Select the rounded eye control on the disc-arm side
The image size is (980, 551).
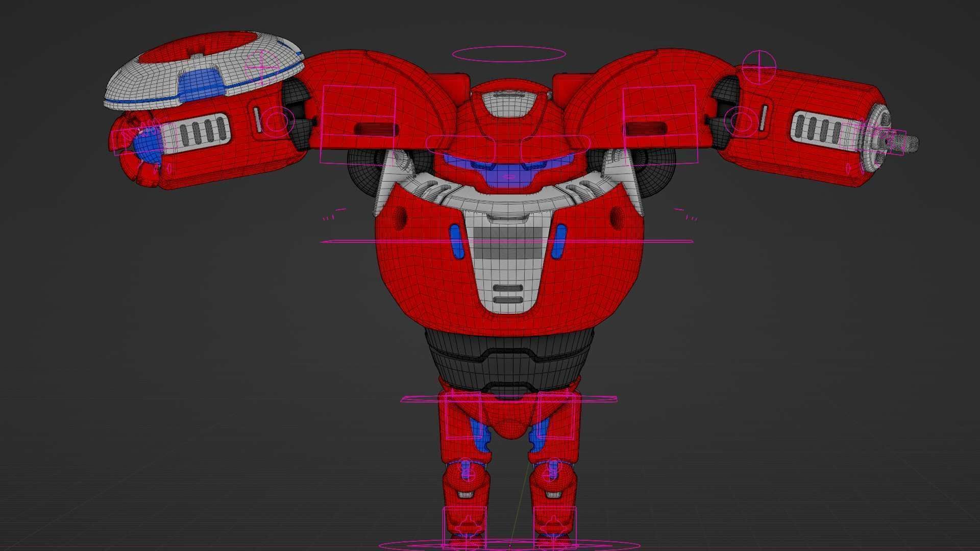(460, 150)
